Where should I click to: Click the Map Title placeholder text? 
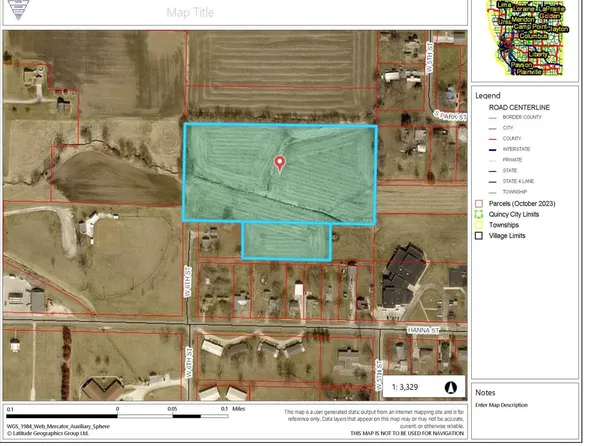pyautogui.click(x=190, y=13)
